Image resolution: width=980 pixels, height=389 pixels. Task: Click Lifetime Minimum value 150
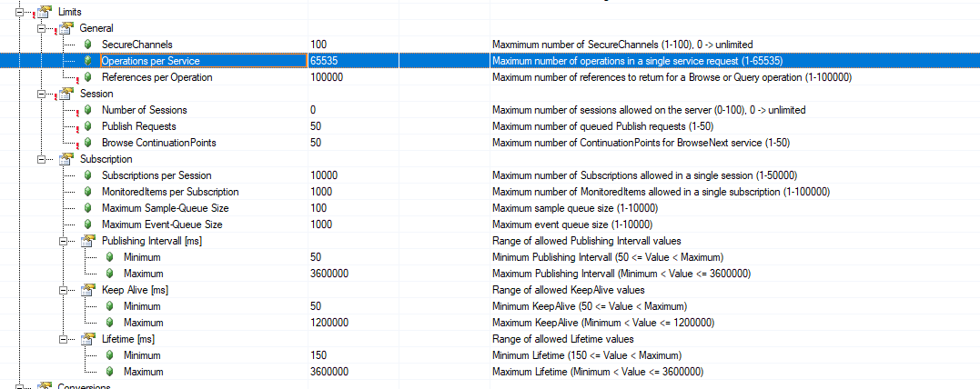pos(318,355)
